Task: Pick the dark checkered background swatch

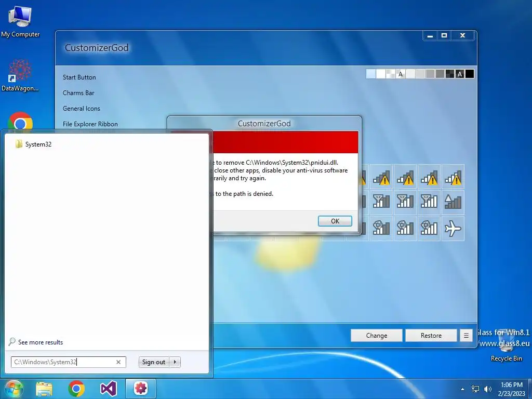Action: tap(450, 74)
